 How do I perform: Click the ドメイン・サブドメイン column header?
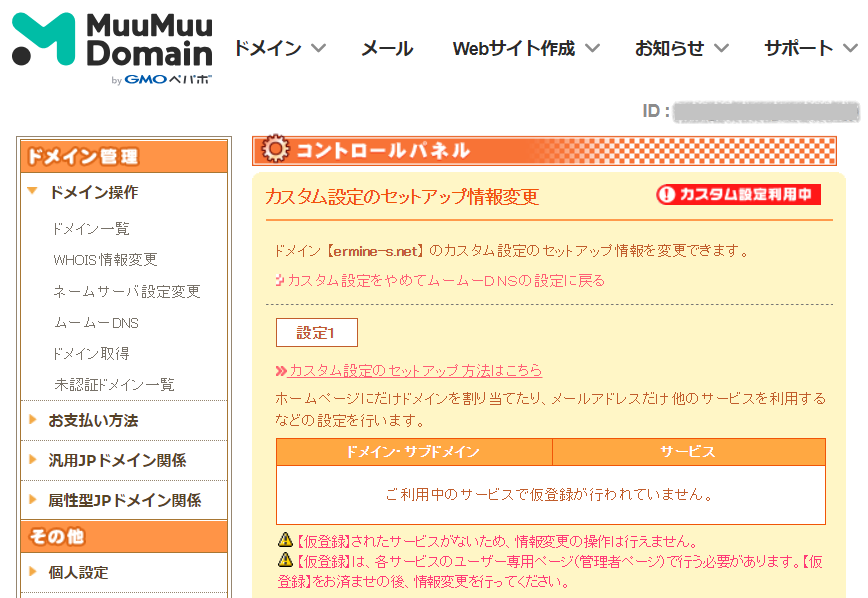click(414, 452)
